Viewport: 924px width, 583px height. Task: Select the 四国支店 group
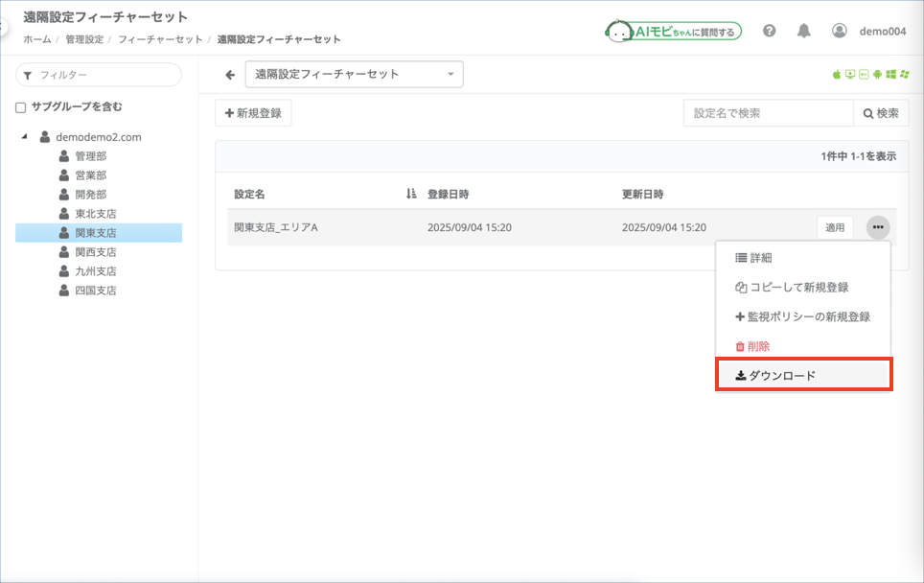coord(96,290)
